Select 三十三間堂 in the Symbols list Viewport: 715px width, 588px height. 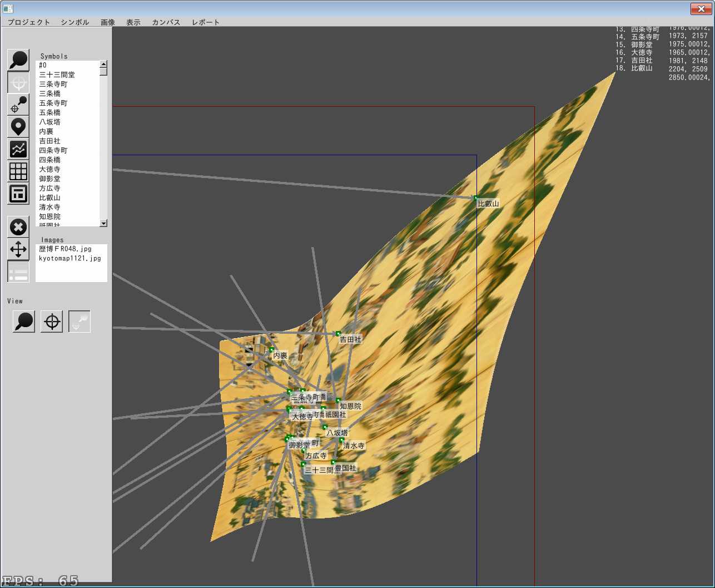click(x=67, y=75)
